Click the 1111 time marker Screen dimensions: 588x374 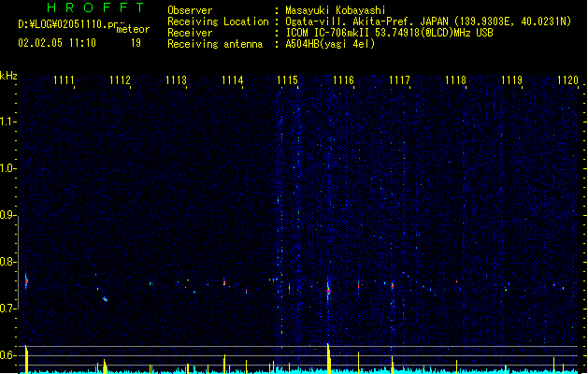pyautogui.click(x=64, y=80)
